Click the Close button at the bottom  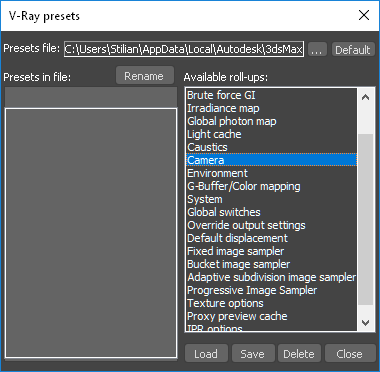pos(350,353)
